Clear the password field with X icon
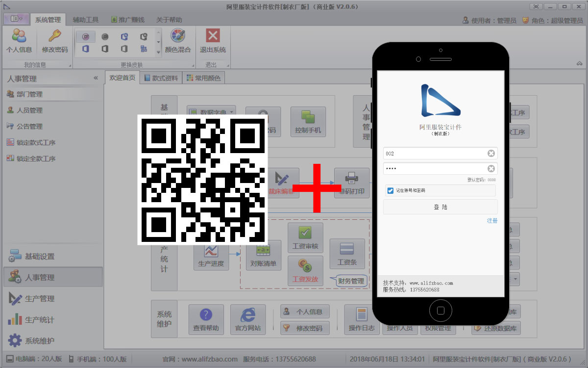This screenshot has height=368, width=588. click(491, 169)
